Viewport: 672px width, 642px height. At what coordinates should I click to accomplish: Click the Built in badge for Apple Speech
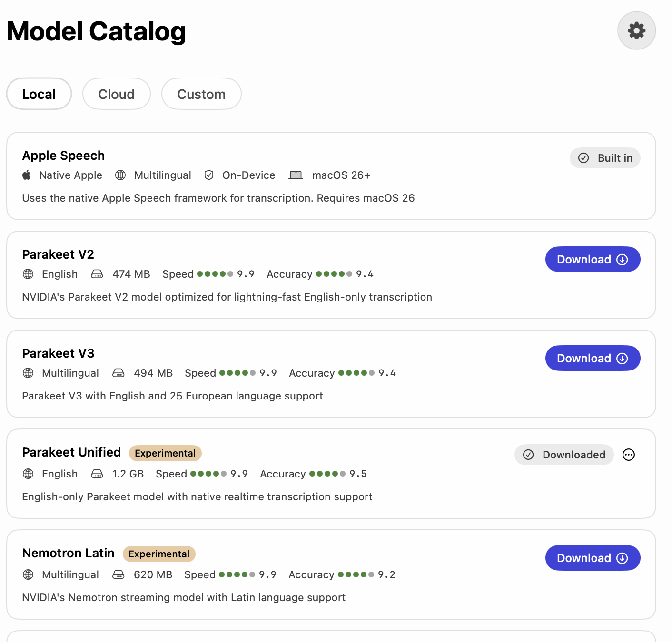[605, 158]
